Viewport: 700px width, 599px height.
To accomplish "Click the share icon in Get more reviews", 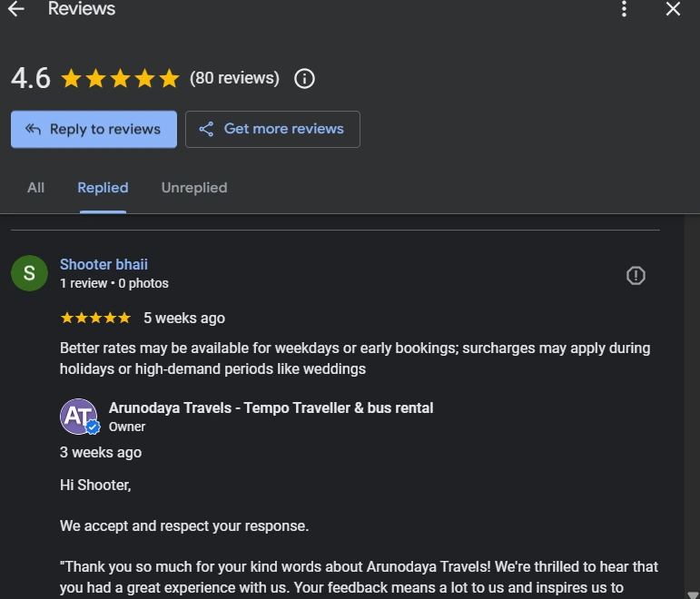I will point(207,129).
